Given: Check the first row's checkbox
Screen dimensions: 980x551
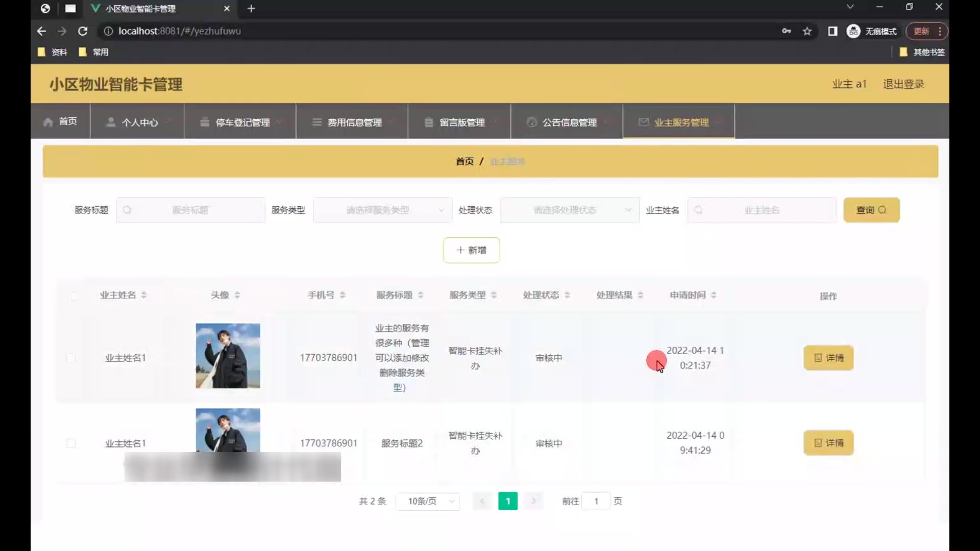Looking at the screenshot, I should tap(71, 358).
